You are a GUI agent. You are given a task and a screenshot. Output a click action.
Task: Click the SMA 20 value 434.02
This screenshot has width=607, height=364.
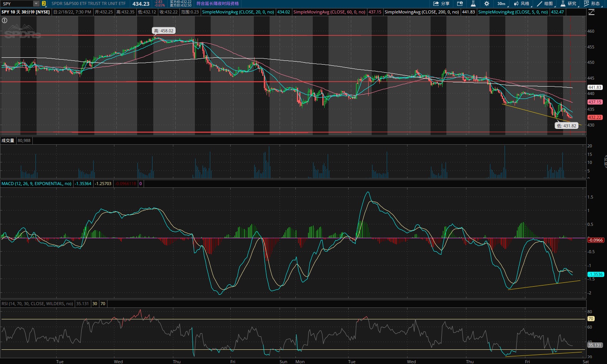tap(283, 12)
